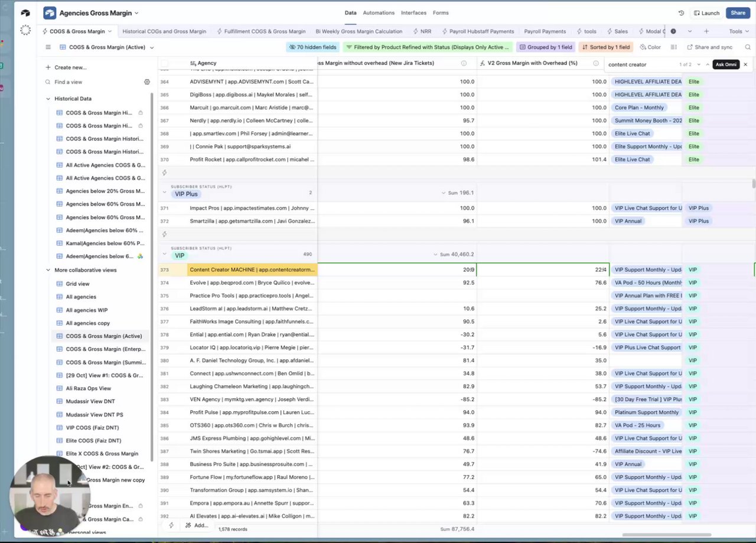This screenshot has width=756, height=543.
Task: Click info icon on V2 Gross Margin column
Action: click(x=597, y=63)
